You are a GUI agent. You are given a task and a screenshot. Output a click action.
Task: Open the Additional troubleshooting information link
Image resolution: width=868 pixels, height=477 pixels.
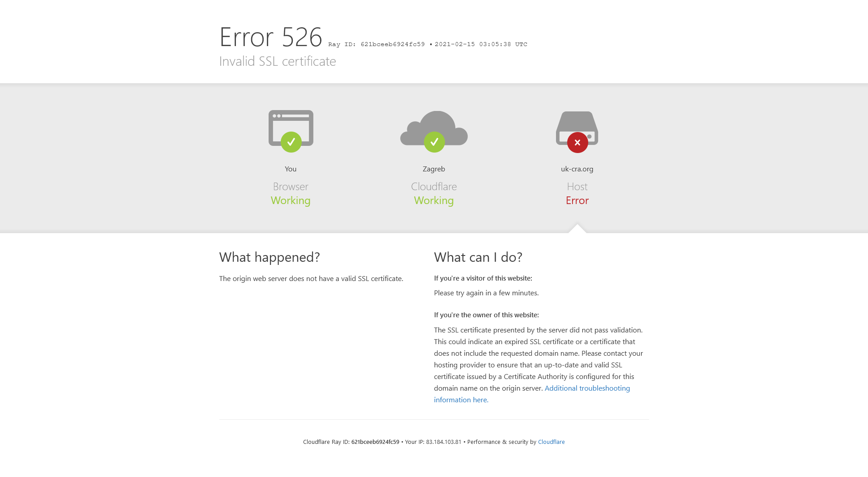(x=532, y=394)
